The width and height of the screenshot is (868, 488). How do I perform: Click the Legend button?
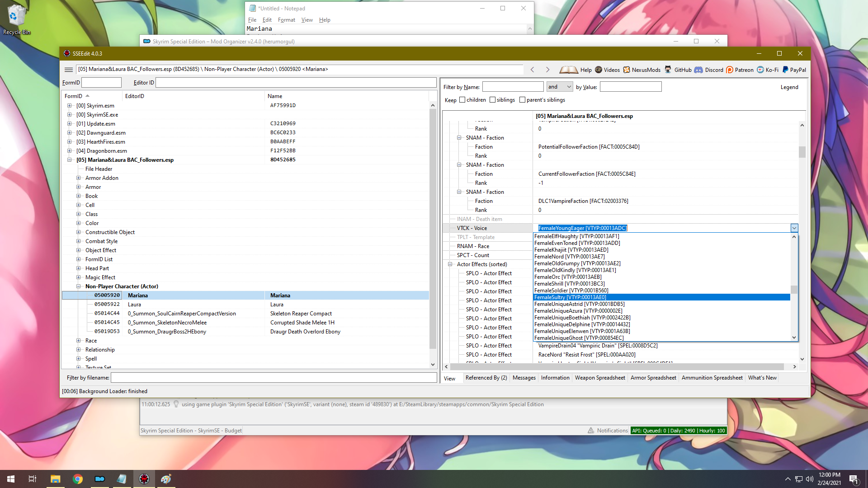pyautogui.click(x=789, y=87)
